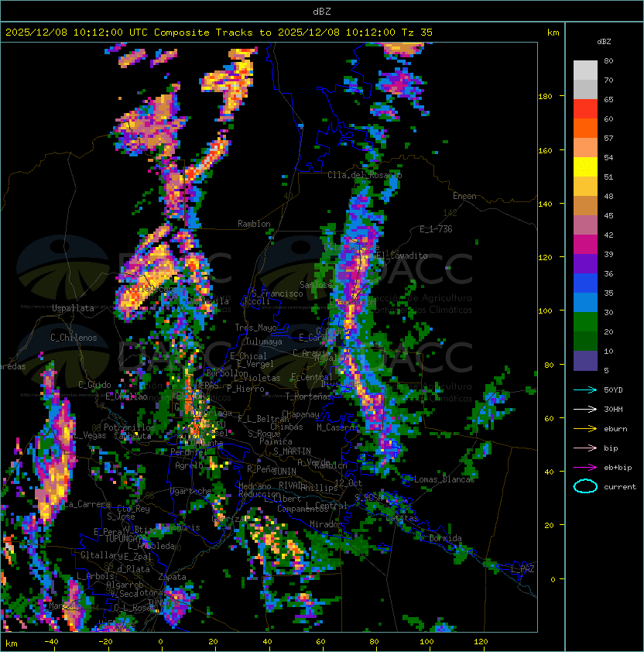Click the 'S_Francisco' map label
The image size is (644, 652).
pyautogui.click(x=277, y=293)
